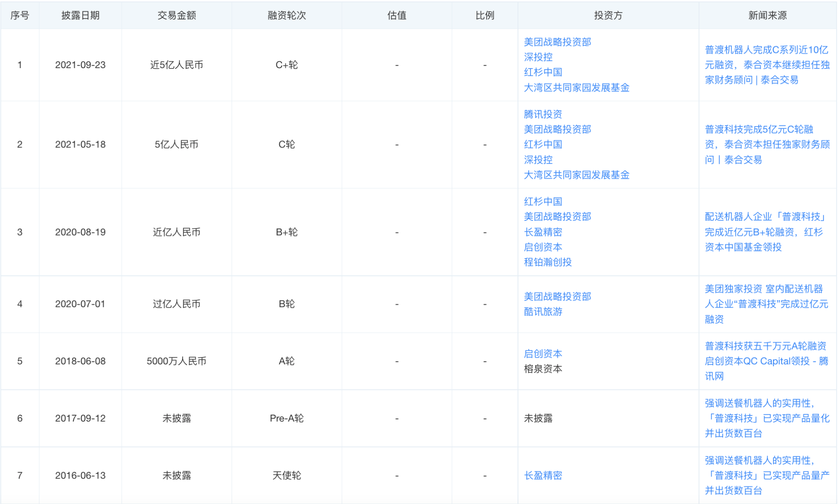Open 腾讯投资 investor link
838x504 pixels.
coord(543,114)
